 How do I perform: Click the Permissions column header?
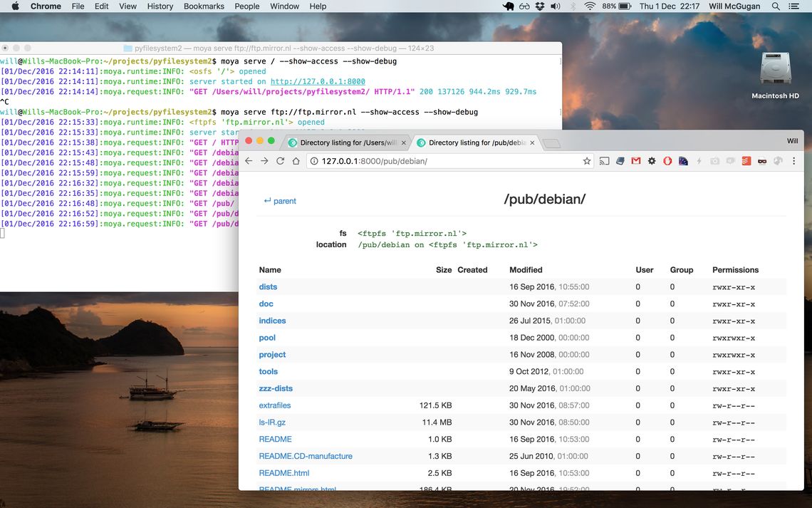[x=735, y=270]
